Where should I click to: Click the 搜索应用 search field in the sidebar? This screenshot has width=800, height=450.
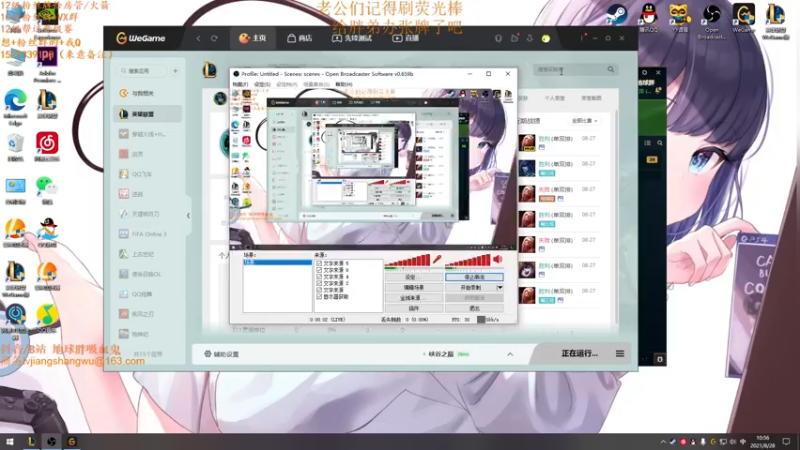coord(141,71)
